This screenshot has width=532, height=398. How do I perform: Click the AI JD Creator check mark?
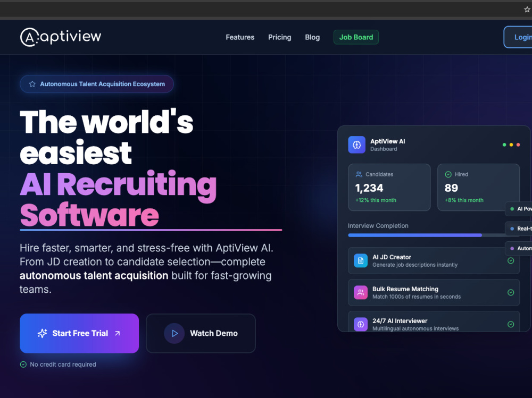(x=511, y=261)
